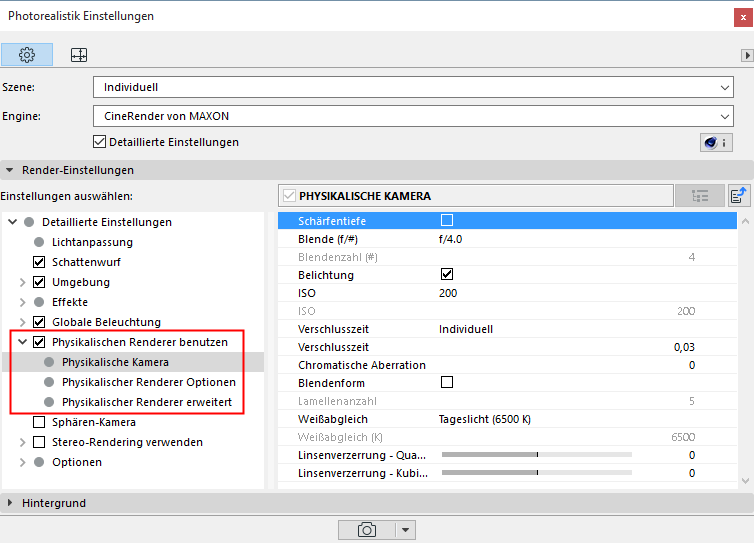The height and width of the screenshot is (543, 754).
Task: Expand Stereo-Rendering verwenden node
Action: click(23, 442)
